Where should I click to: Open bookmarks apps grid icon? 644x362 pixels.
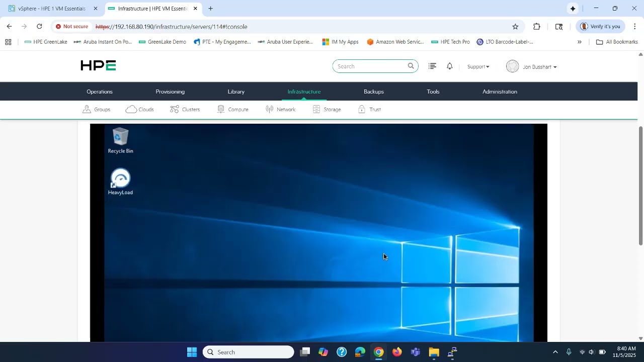pyautogui.click(x=8, y=42)
